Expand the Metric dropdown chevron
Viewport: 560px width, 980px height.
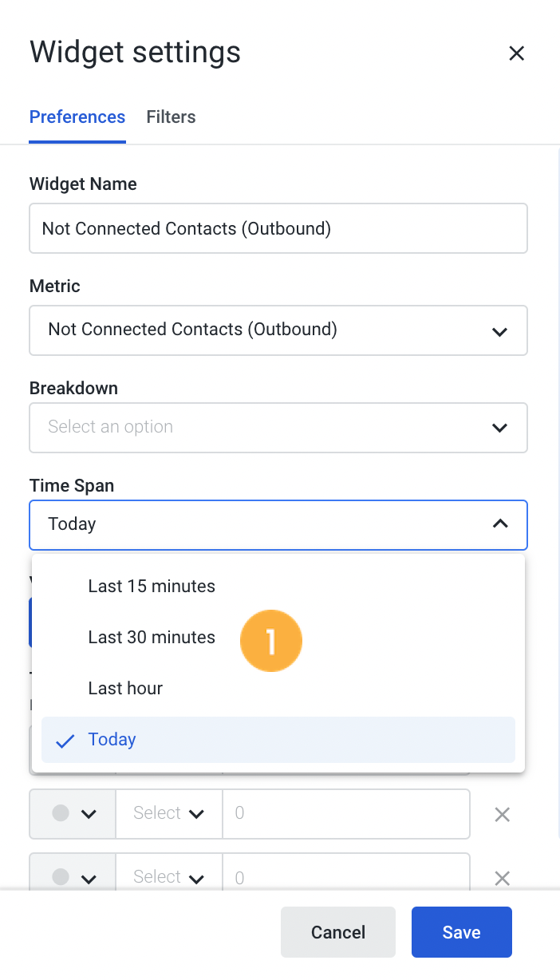pyautogui.click(x=500, y=330)
